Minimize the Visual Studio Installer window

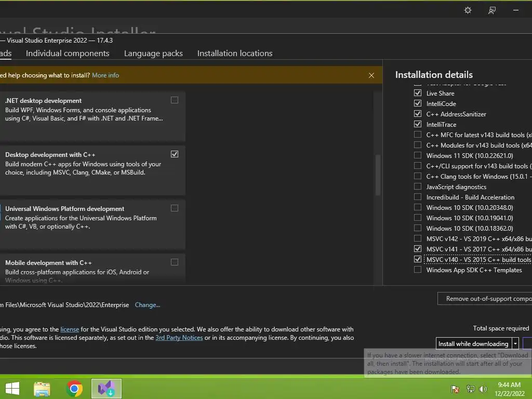coord(516,10)
